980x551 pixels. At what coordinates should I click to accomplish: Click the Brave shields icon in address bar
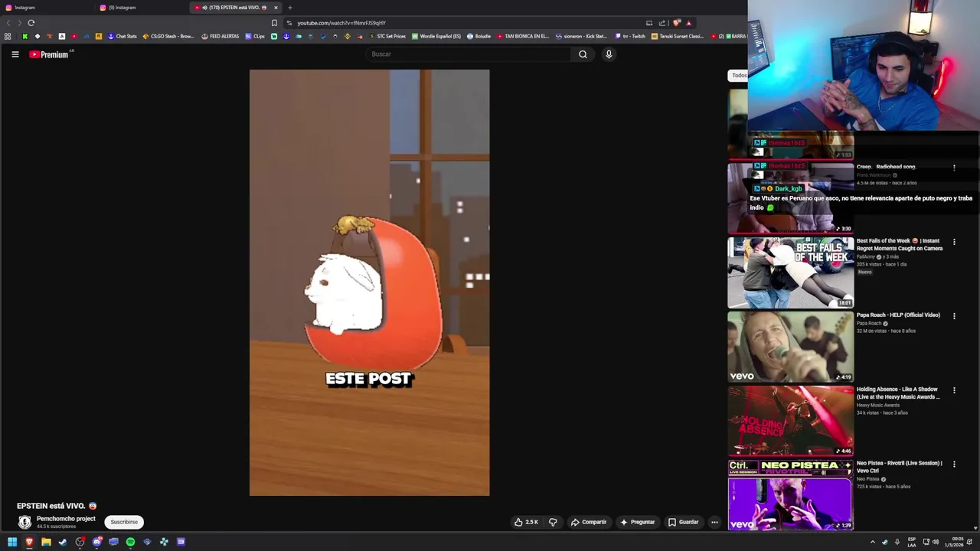point(676,23)
